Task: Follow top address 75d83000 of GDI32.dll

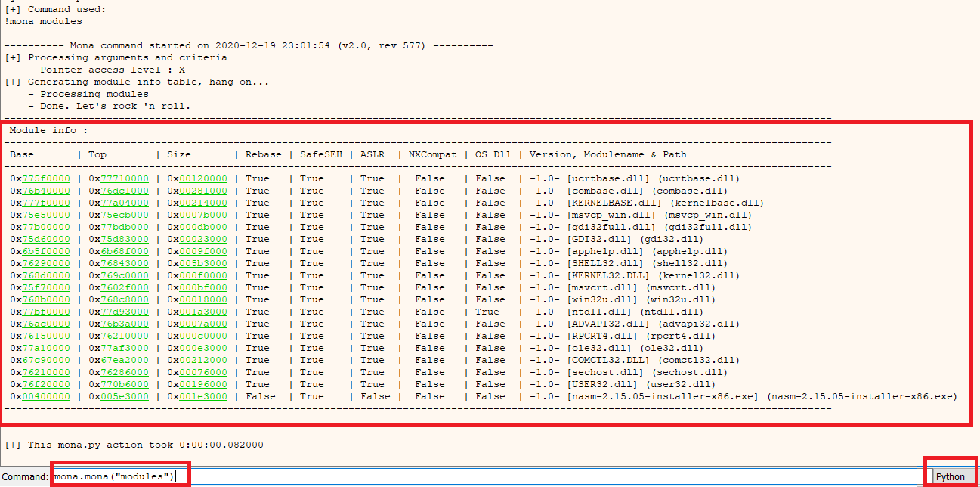Action: pos(125,239)
